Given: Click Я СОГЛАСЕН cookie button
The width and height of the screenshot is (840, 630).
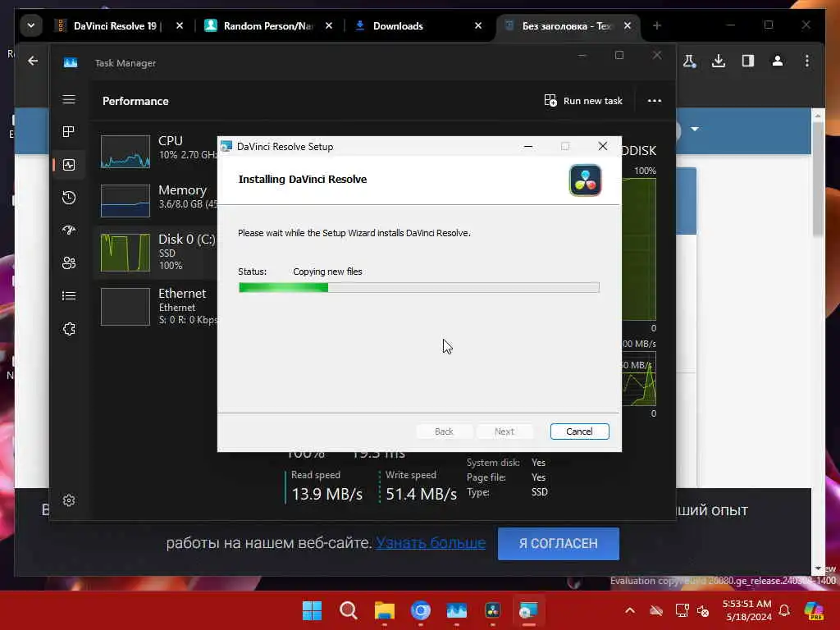Looking at the screenshot, I should pos(558,544).
